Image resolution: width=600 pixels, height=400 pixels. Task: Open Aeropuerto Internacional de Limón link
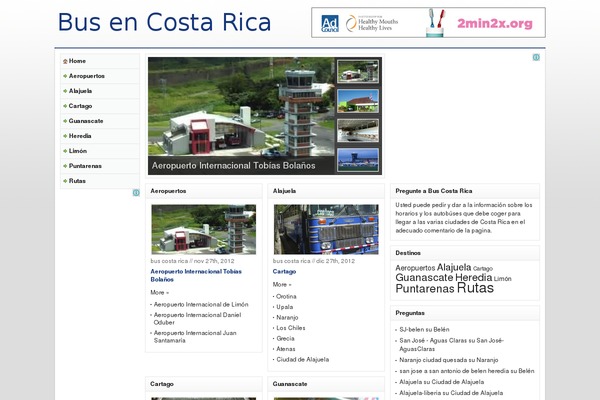[x=201, y=305]
